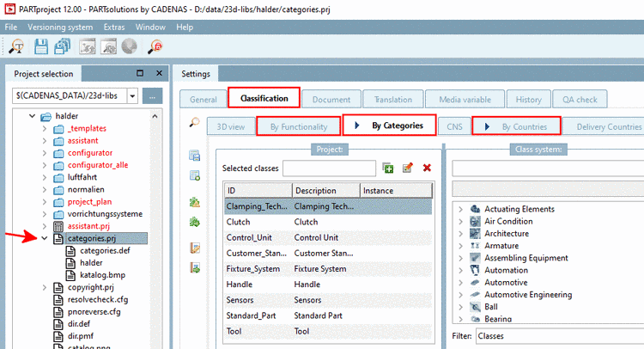Select the Tool row
The height and width of the screenshot is (349, 644).
[x=328, y=331]
